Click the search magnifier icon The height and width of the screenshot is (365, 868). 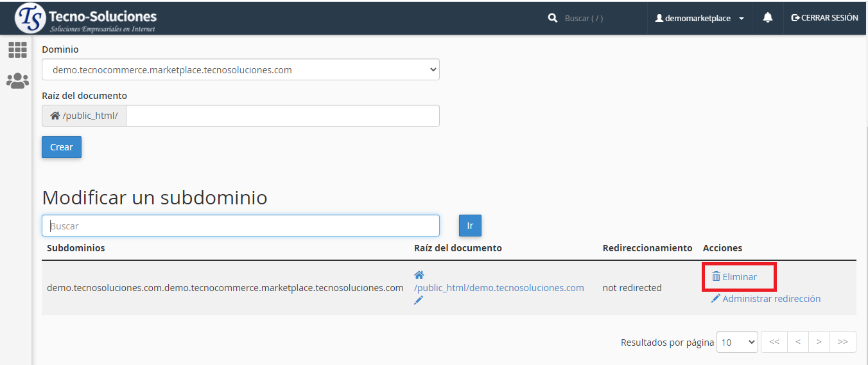click(553, 19)
